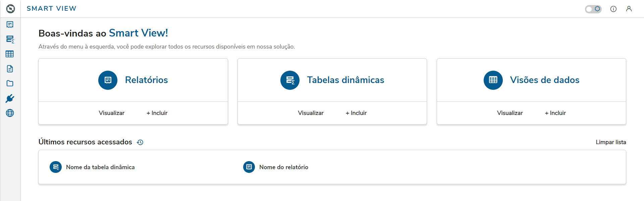Open recent item Nome do relatório
The image size is (644, 201).
click(283, 167)
